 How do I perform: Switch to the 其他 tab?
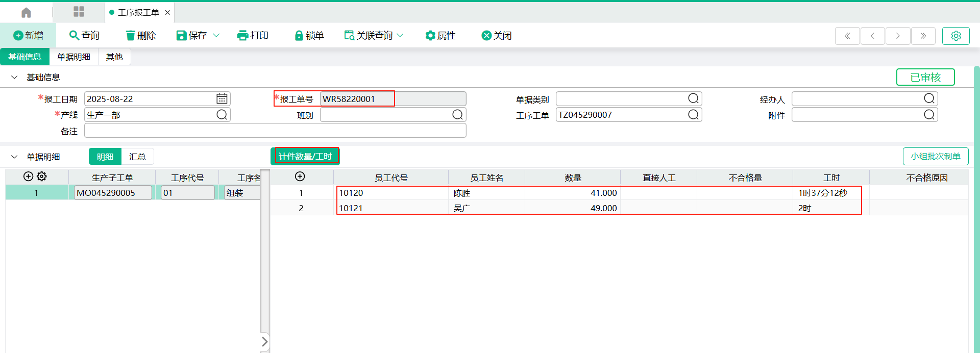pyautogui.click(x=114, y=57)
